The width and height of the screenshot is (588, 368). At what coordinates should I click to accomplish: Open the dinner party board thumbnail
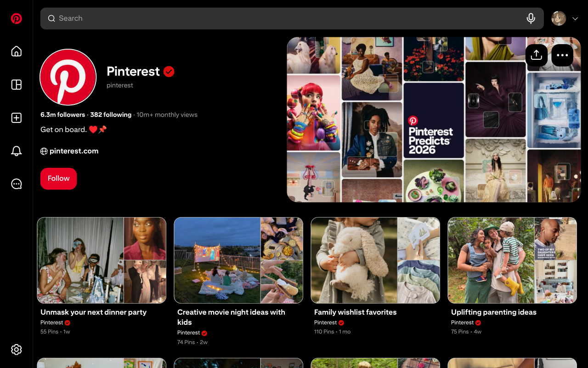102,260
